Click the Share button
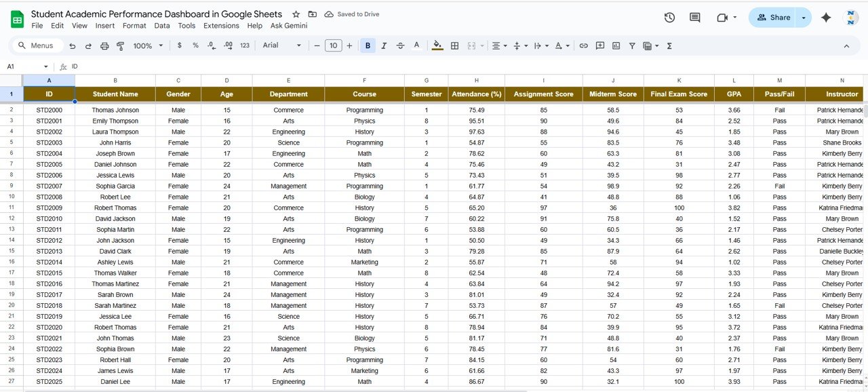The height and width of the screenshot is (392, 868). [x=773, y=18]
